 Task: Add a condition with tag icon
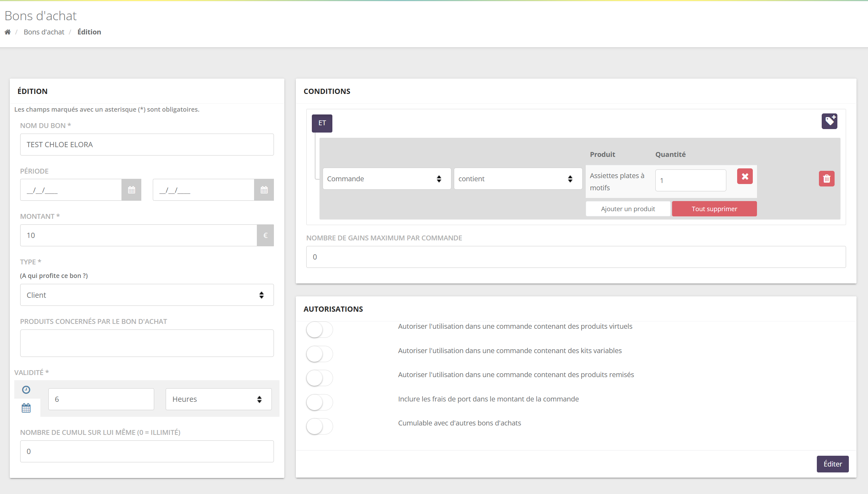(829, 121)
